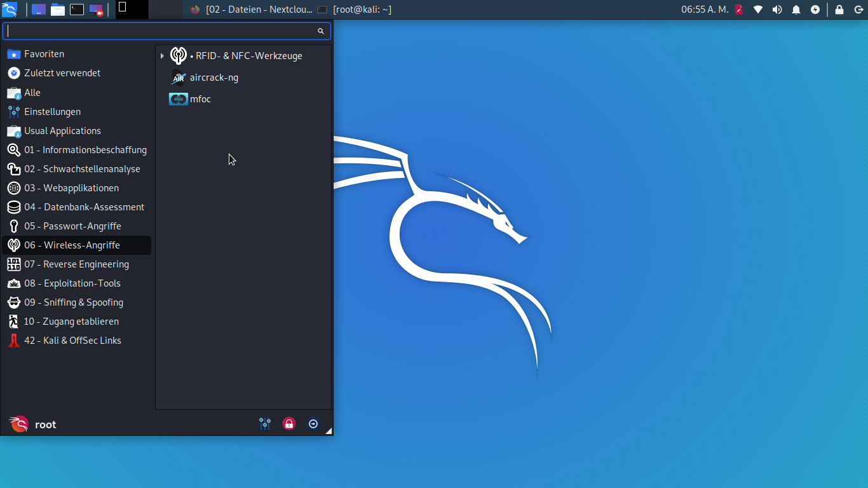Click the red lock screen button in footer

coord(289,424)
